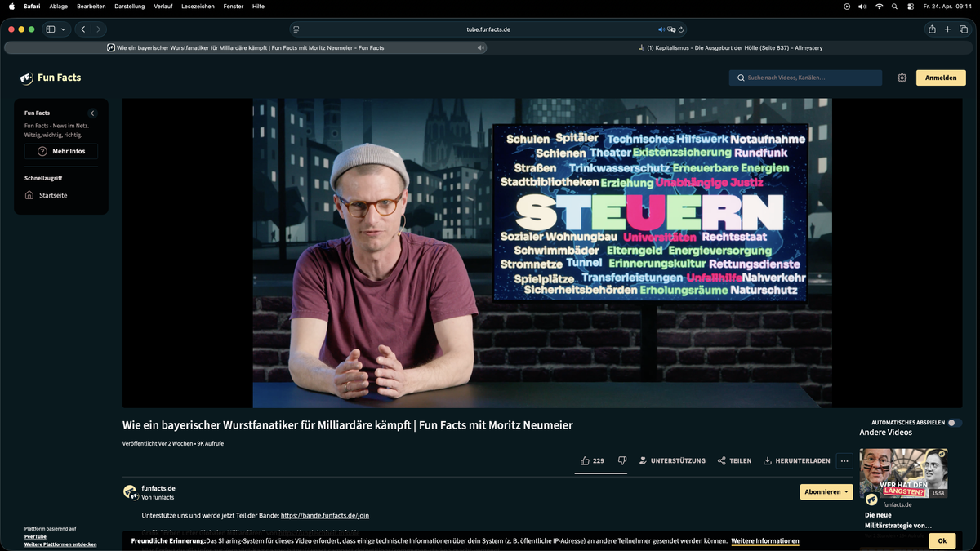Open Die neue Militärstrategie video title
The height and width of the screenshot is (551, 980).
pyautogui.click(x=898, y=520)
